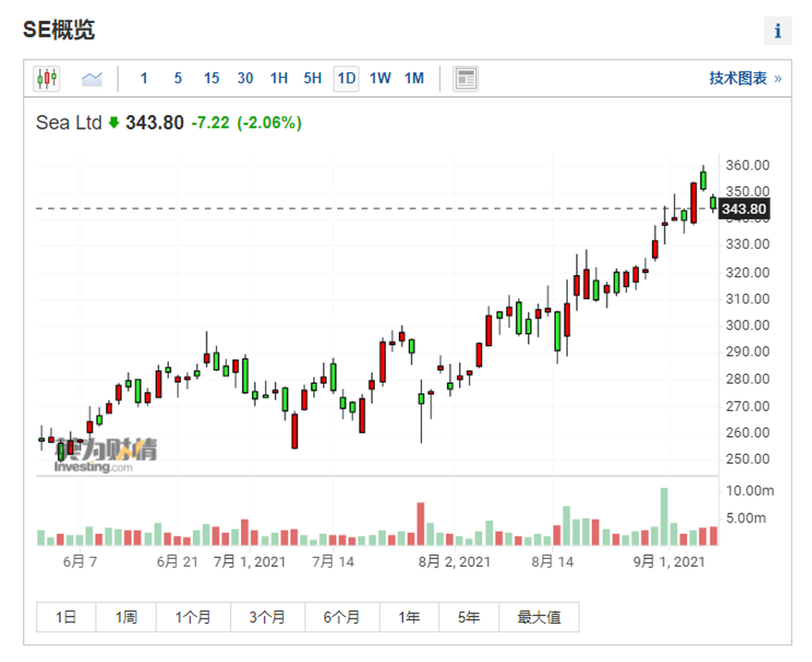
Task: Switch to area line chart type
Action: tap(92, 78)
